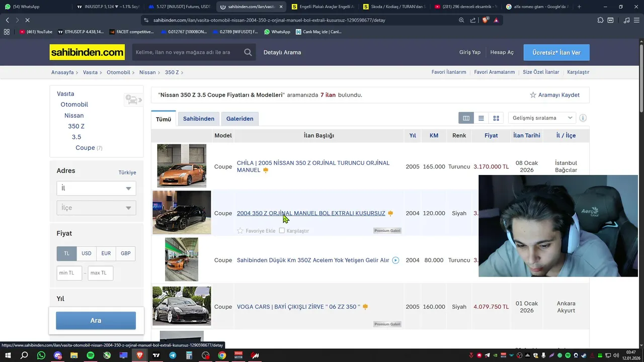Click Favoriye Ekle star on 2004 350 Z listing

coord(240,231)
